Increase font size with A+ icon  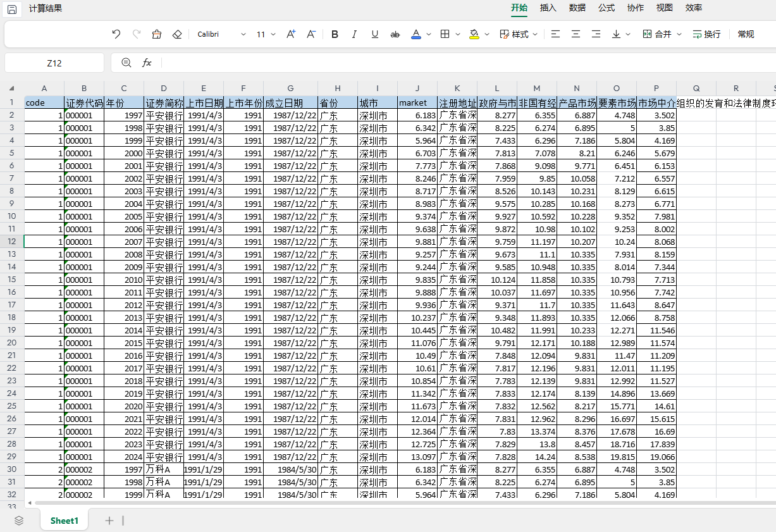[x=291, y=34]
